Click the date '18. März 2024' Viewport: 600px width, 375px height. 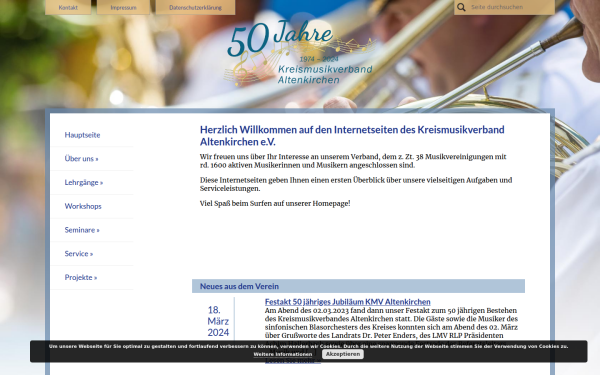coord(218,321)
